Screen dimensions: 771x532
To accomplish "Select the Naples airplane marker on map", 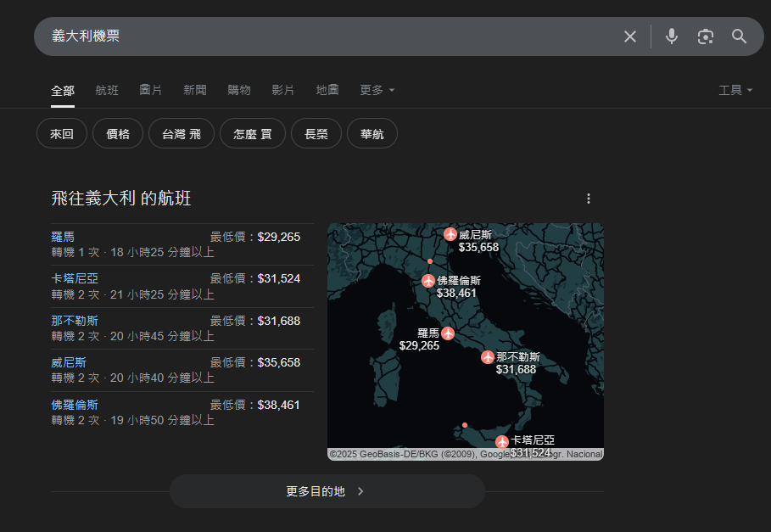I will (488, 357).
